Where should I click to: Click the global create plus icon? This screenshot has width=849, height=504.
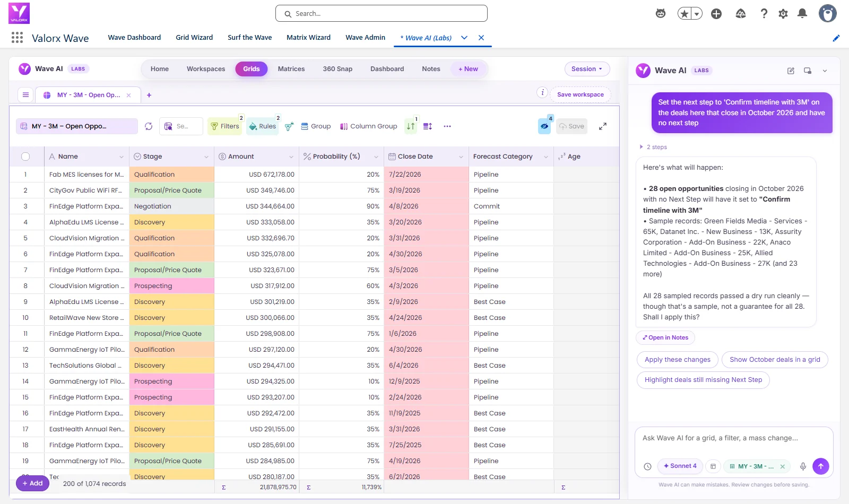(x=716, y=14)
